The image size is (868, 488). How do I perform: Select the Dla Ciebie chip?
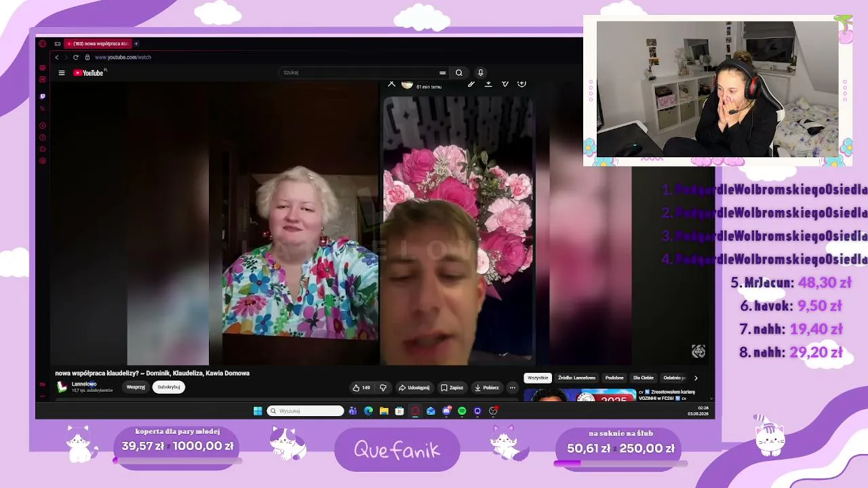pos(644,378)
